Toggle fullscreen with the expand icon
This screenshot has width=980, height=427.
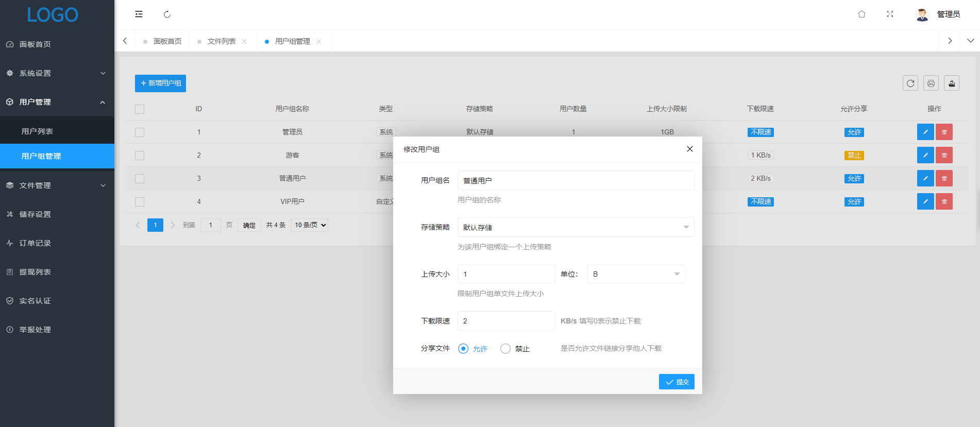pyautogui.click(x=890, y=14)
